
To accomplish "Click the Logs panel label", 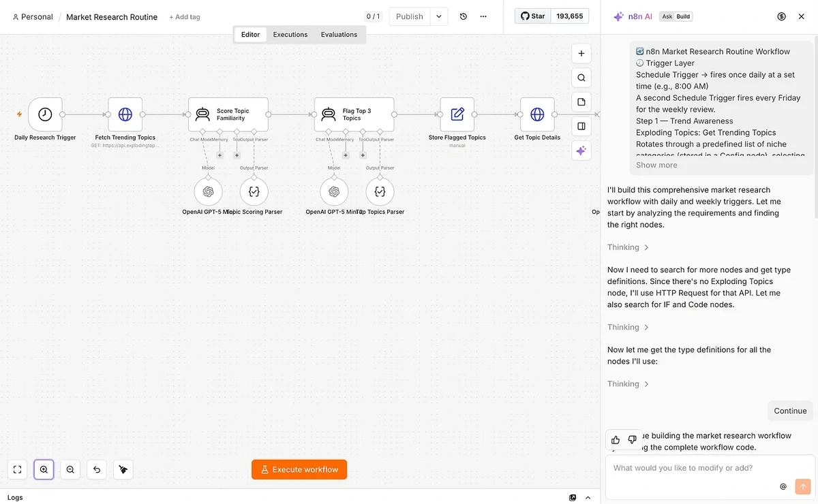I will 15,498.
